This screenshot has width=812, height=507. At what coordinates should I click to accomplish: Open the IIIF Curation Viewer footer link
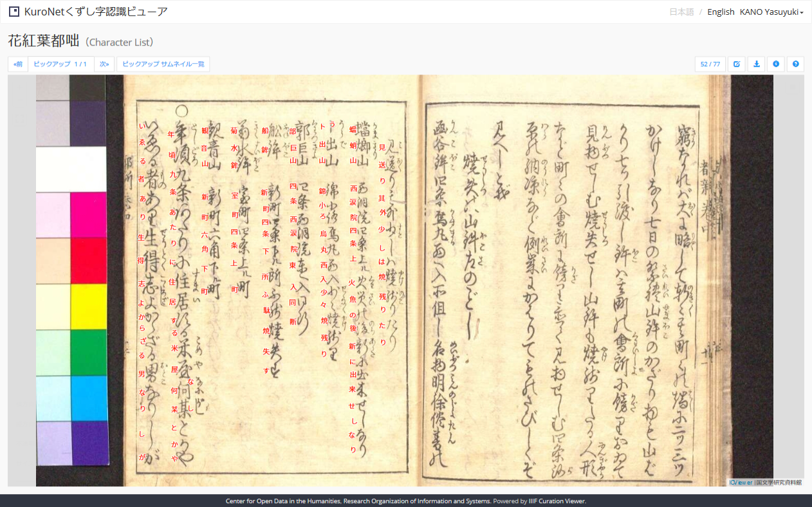[556, 501]
